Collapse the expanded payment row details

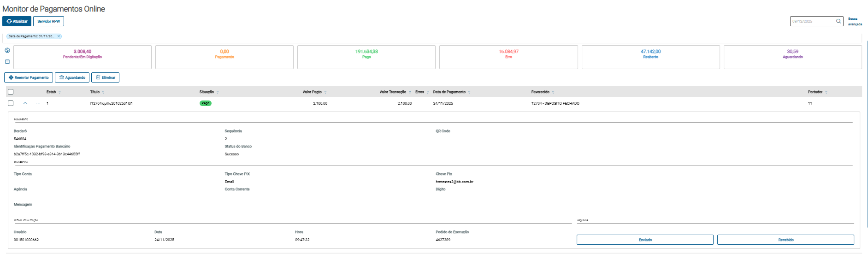tap(25, 103)
